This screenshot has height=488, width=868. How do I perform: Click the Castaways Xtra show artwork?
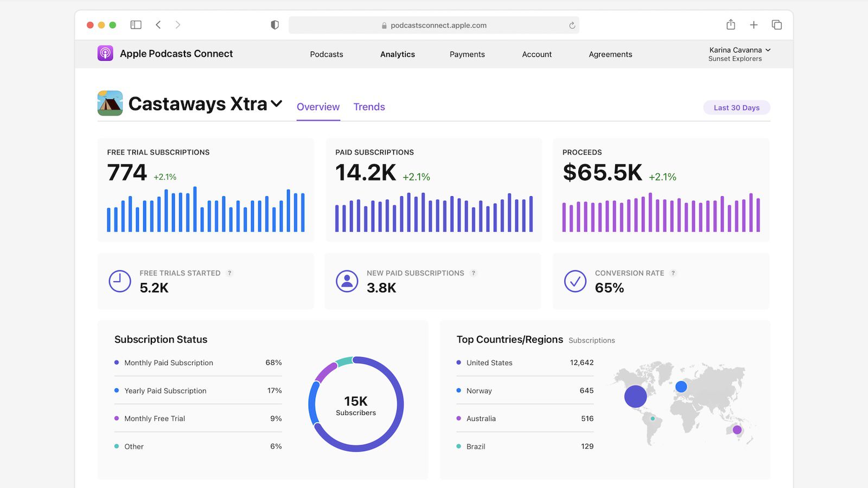[x=110, y=103]
